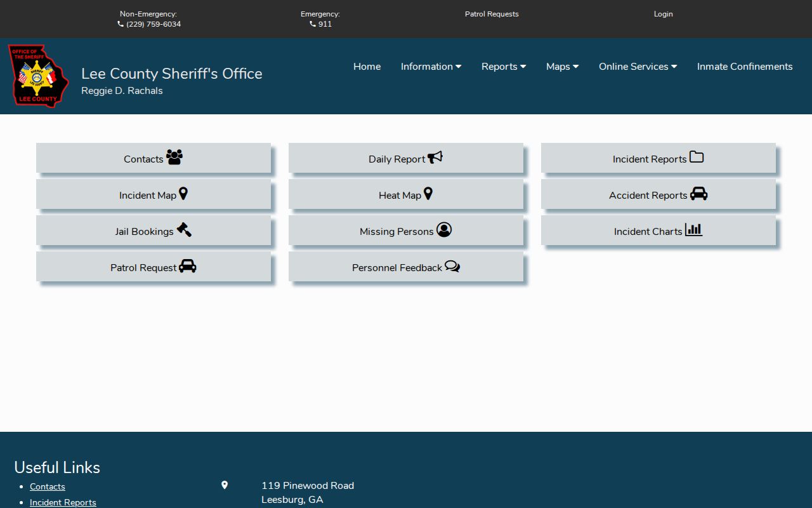Click the Non-Emergency label
This screenshot has width=812, height=508.
click(x=148, y=14)
